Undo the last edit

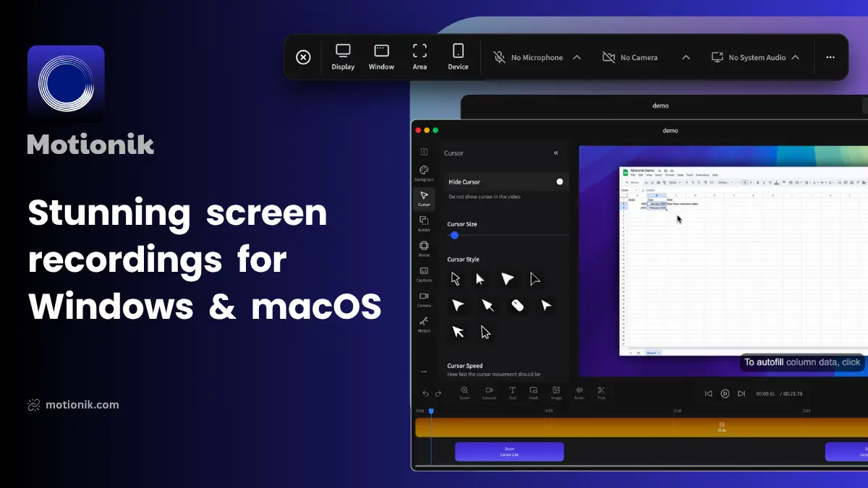pos(425,393)
